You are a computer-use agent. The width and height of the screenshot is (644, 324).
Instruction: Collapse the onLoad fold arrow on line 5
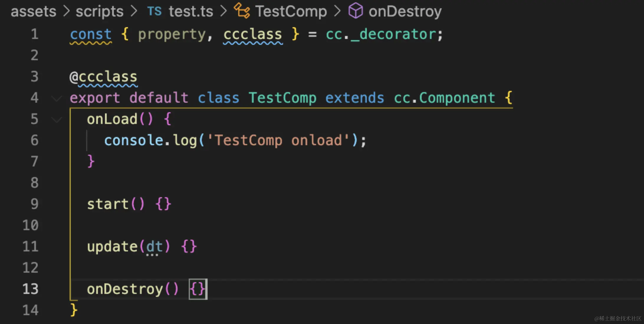[56, 120]
